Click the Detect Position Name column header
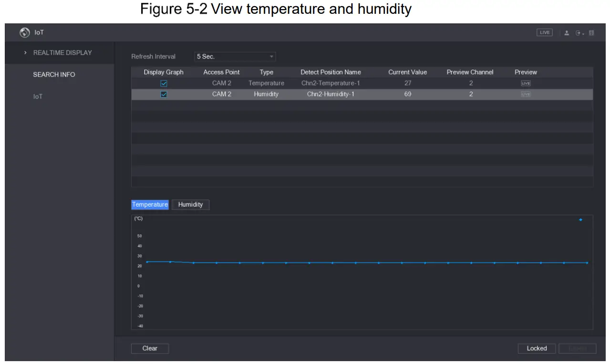Image resolution: width=610 pixels, height=364 pixels. 331,72
